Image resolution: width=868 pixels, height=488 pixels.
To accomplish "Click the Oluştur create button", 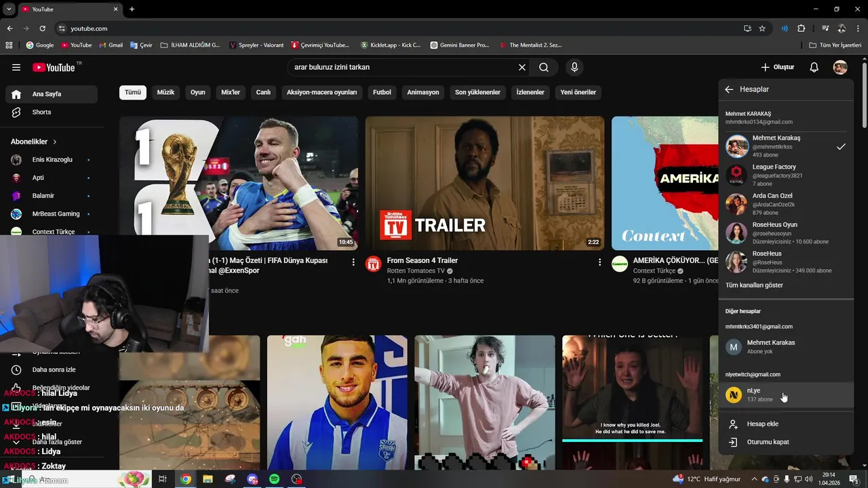I will 777,67.
